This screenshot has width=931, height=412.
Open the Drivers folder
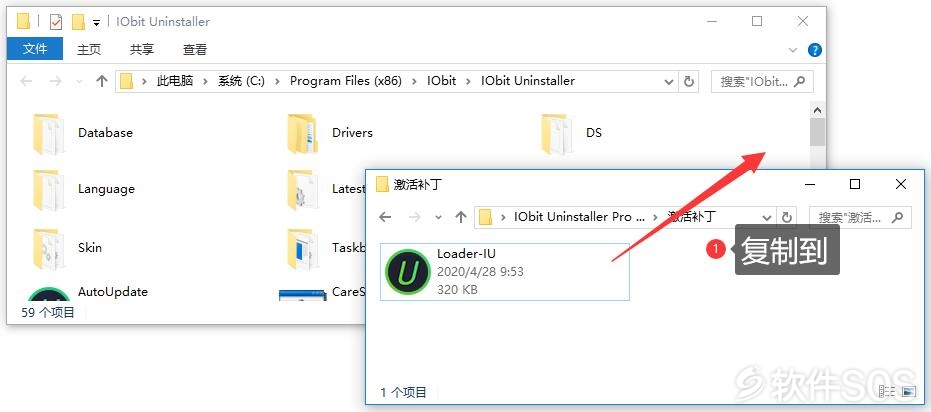coord(330,133)
